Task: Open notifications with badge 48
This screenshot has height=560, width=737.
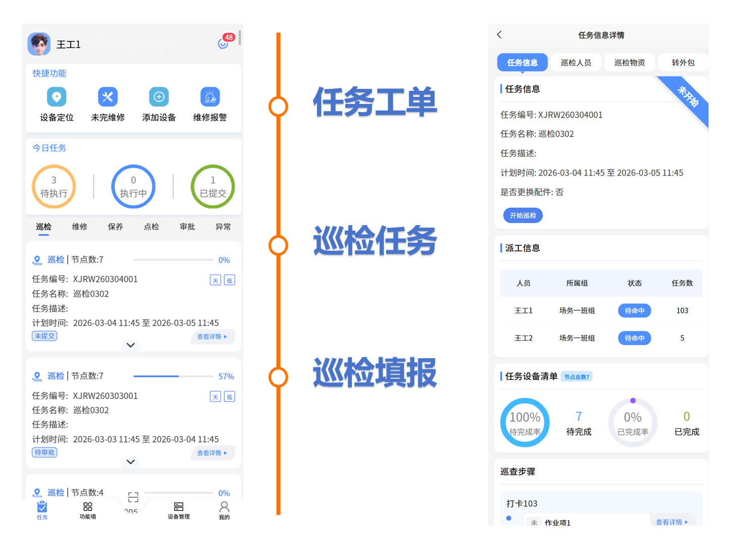Action: (224, 43)
